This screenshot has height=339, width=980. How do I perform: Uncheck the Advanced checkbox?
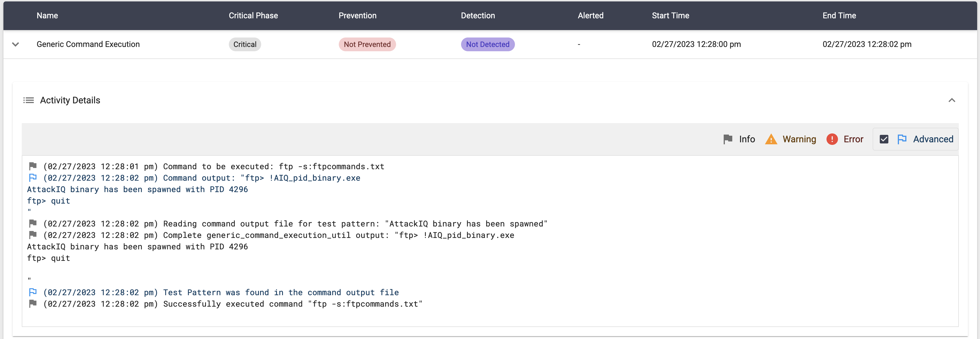point(884,139)
